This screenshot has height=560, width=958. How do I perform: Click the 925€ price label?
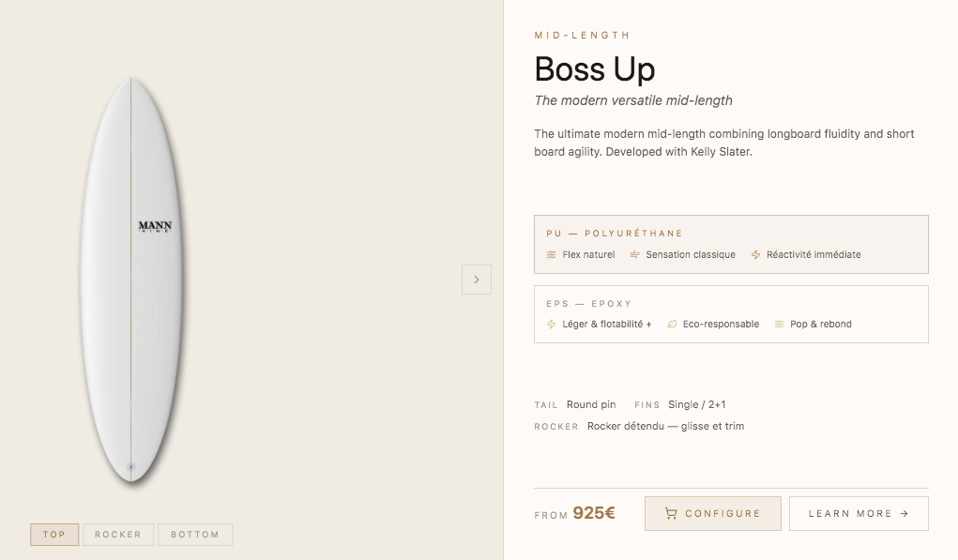594,513
